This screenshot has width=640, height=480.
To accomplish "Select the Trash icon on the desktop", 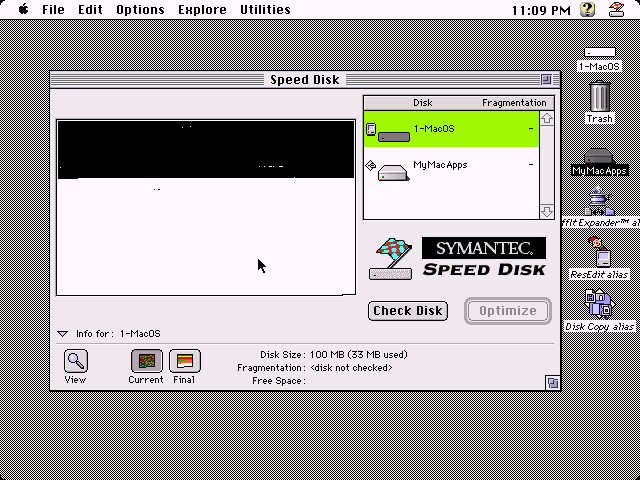I will pos(600,96).
